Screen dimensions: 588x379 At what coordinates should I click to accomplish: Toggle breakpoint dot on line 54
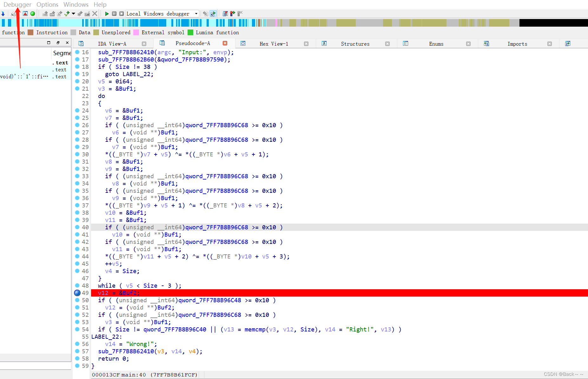77,329
